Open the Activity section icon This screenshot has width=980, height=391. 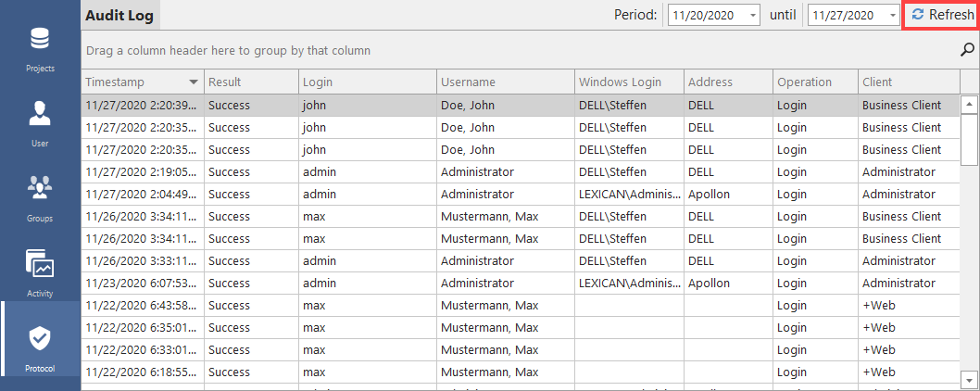40,271
